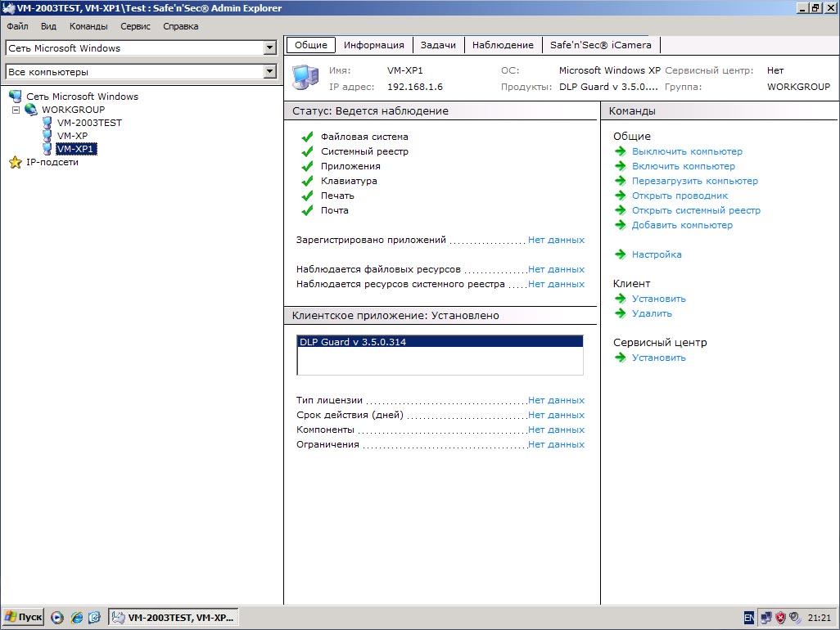
Task: Open the Сеть Microsoft Windows dropdown
Action: pyautogui.click(x=270, y=47)
